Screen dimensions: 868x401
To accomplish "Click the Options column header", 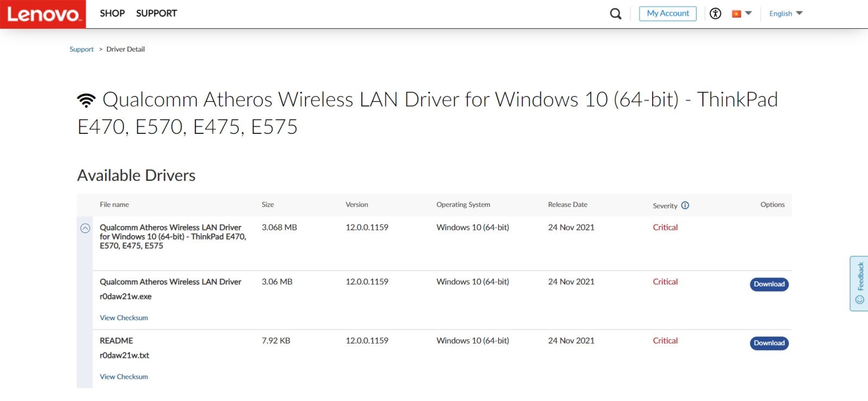I will point(773,205).
